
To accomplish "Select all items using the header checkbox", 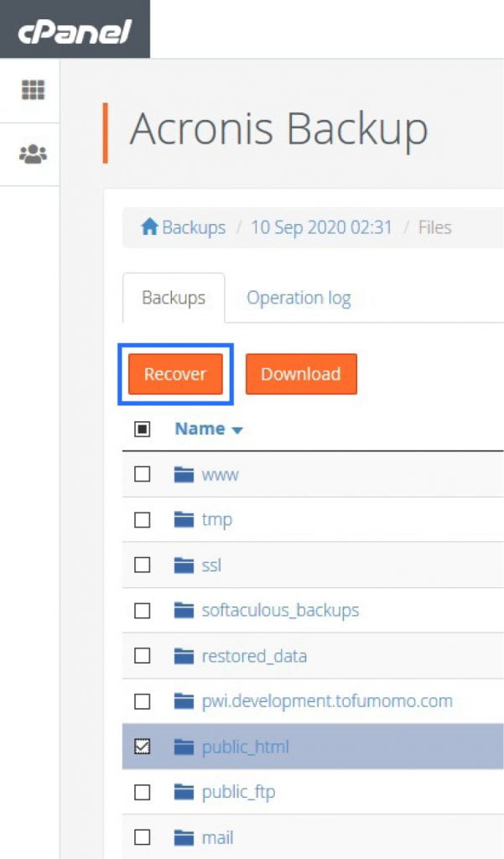I will [143, 428].
